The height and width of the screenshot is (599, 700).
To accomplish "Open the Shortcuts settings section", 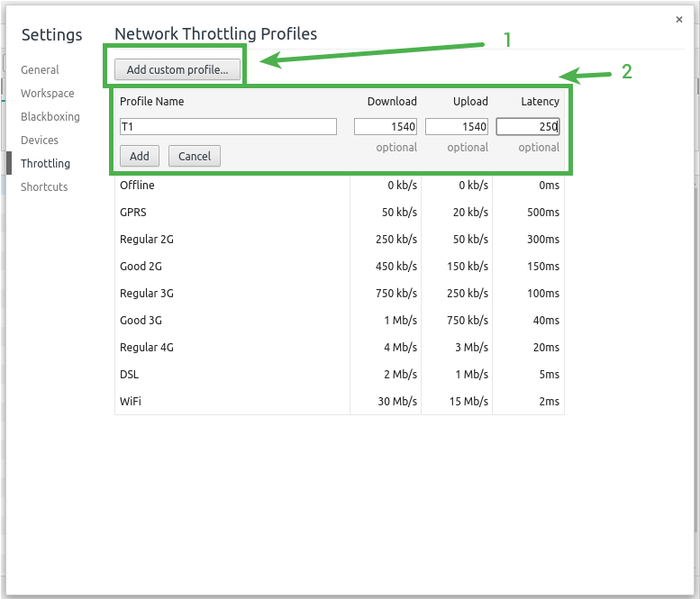I will (44, 187).
